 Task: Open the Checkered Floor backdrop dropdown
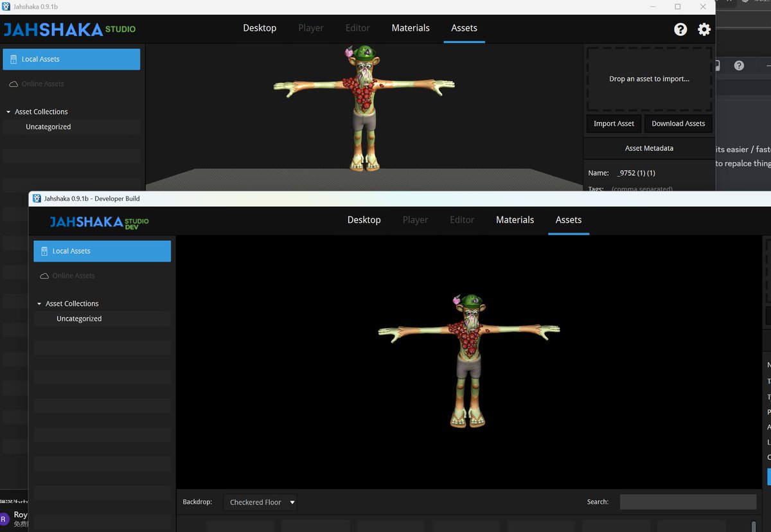260,502
